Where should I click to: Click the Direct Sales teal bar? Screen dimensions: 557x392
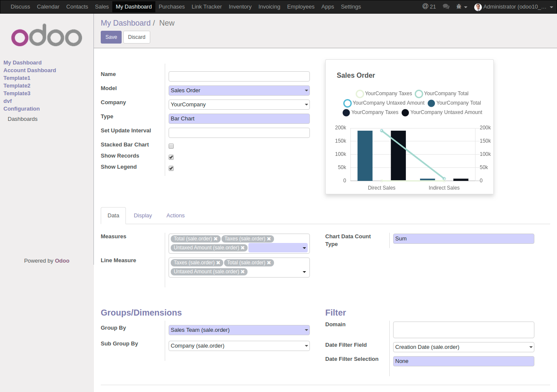[365, 155]
